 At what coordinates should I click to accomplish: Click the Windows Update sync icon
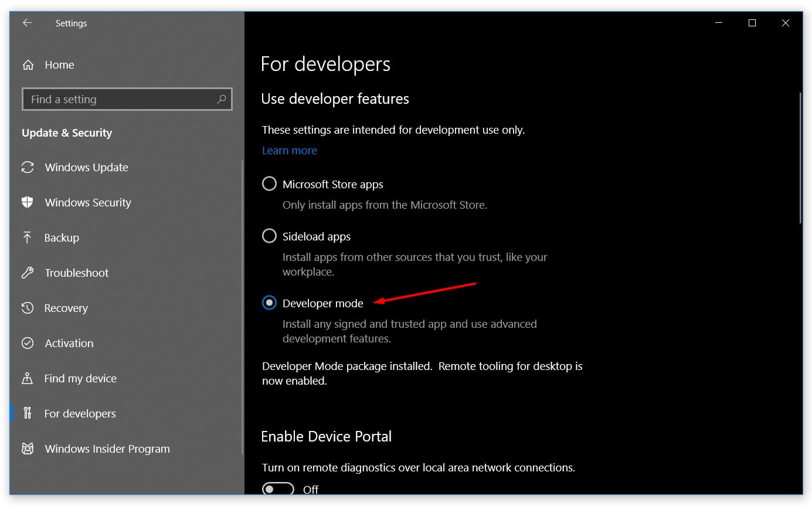tap(28, 167)
